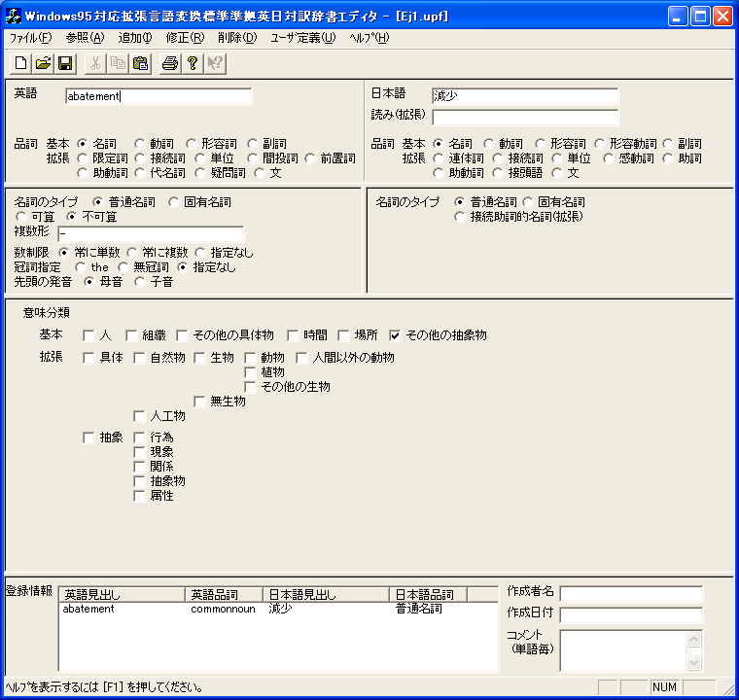Open the 追加(I) menu
Image resolution: width=739 pixels, height=700 pixels.
pos(135,38)
